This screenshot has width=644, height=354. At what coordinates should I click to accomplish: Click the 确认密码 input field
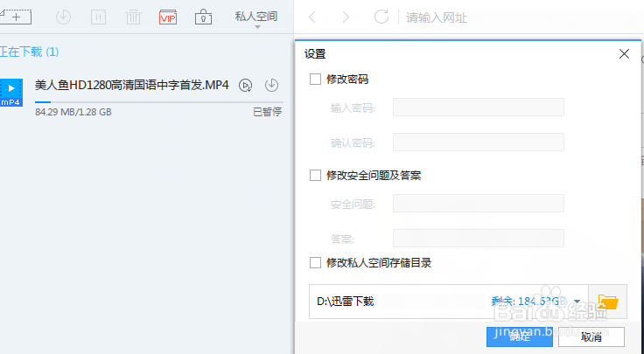479,142
